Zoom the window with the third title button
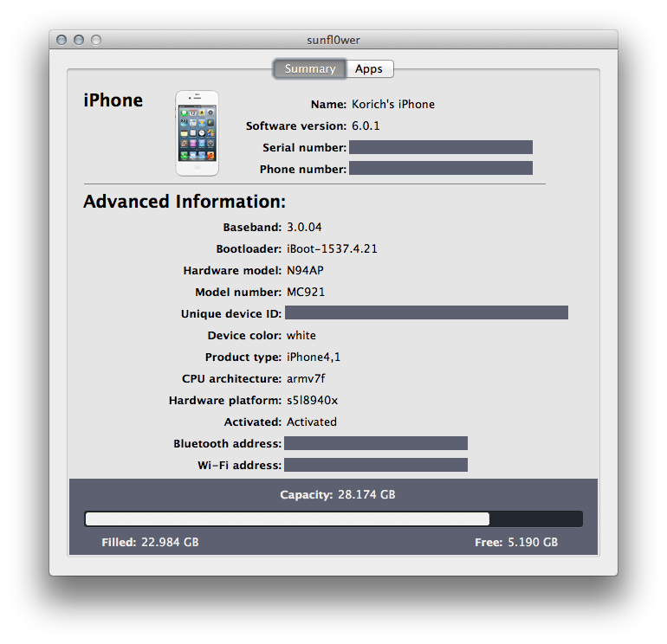The width and height of the screenshot is (667, 644). coord(96,40)
